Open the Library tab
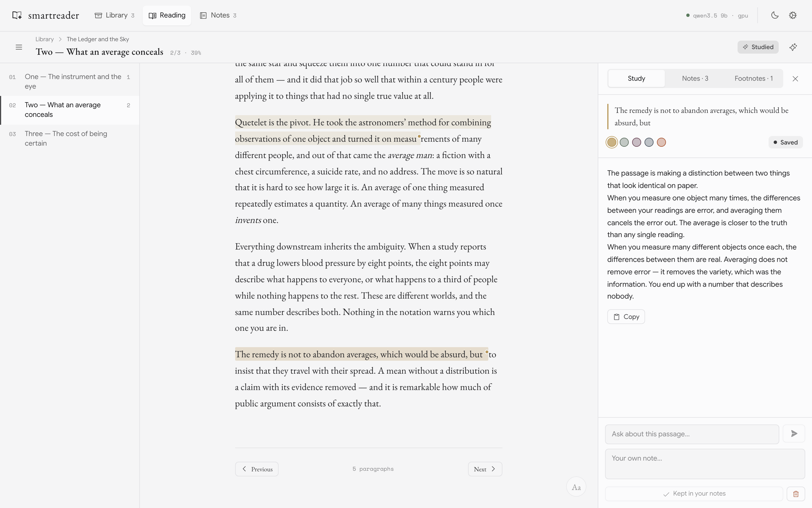 [115, 15]
